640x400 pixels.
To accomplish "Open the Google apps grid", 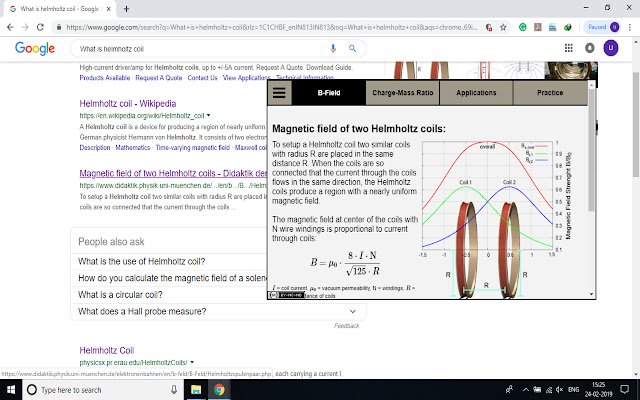I will pyautogui.click(x=569, y=48).
